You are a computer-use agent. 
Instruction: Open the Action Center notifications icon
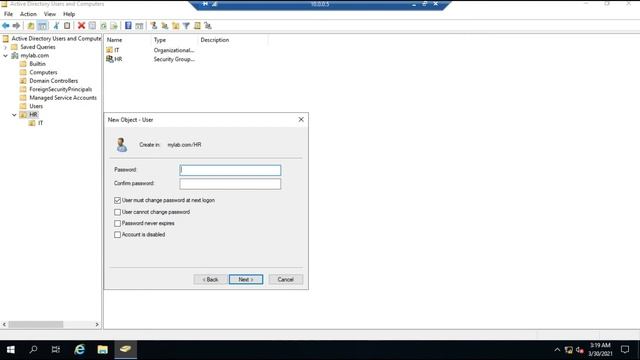[625, 350]
